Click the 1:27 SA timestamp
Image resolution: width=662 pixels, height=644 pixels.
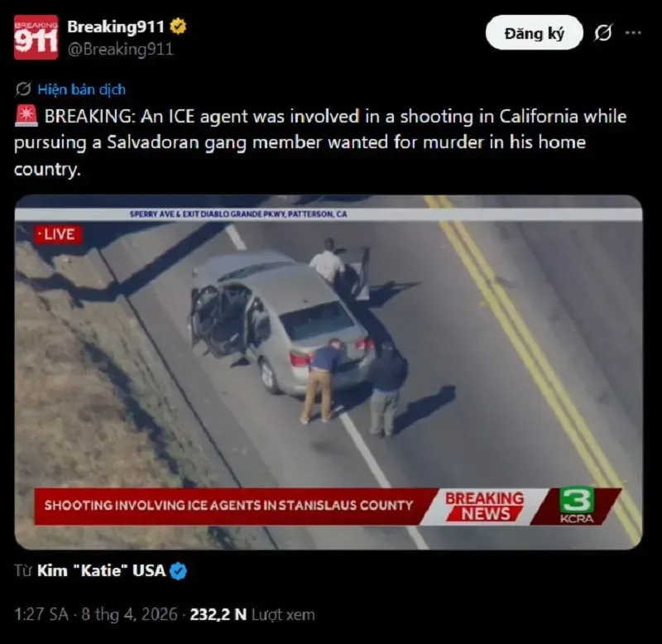[41, 614]
